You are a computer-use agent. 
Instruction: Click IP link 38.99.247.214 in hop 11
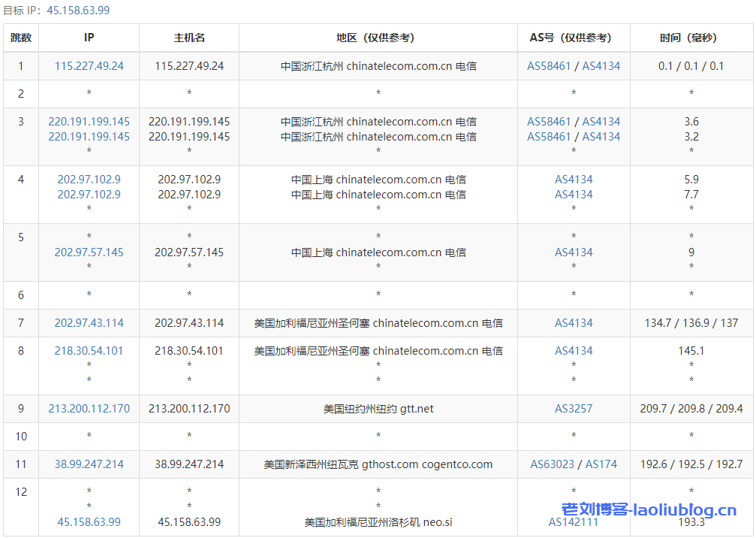(x=89, y=464)
